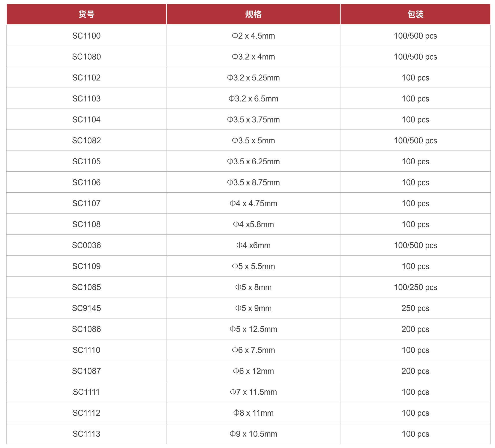495x448 pixels.
Task: Select the Φ5 x 5.5mm cell
Action: click(x=253, y=266)
